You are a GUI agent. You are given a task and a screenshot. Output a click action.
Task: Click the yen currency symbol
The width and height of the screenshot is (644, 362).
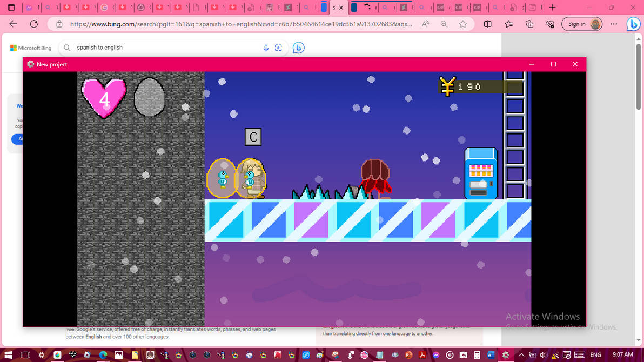(447, 86)
